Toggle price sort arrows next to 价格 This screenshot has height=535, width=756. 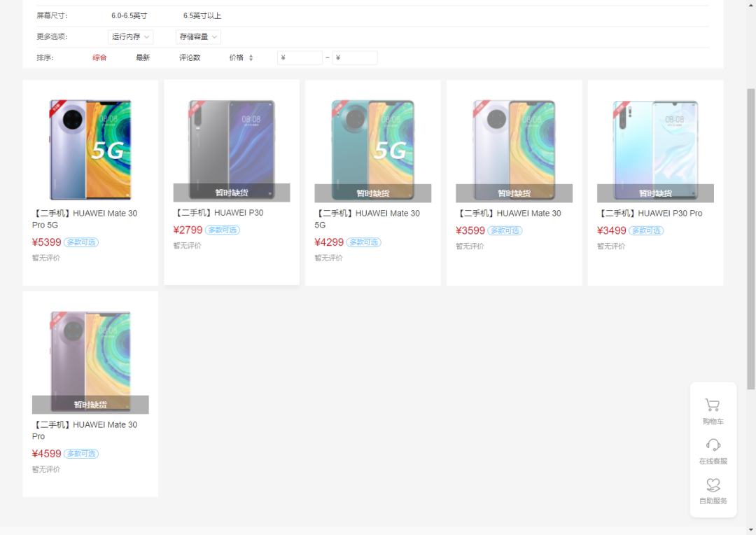(x=251, y=58)
